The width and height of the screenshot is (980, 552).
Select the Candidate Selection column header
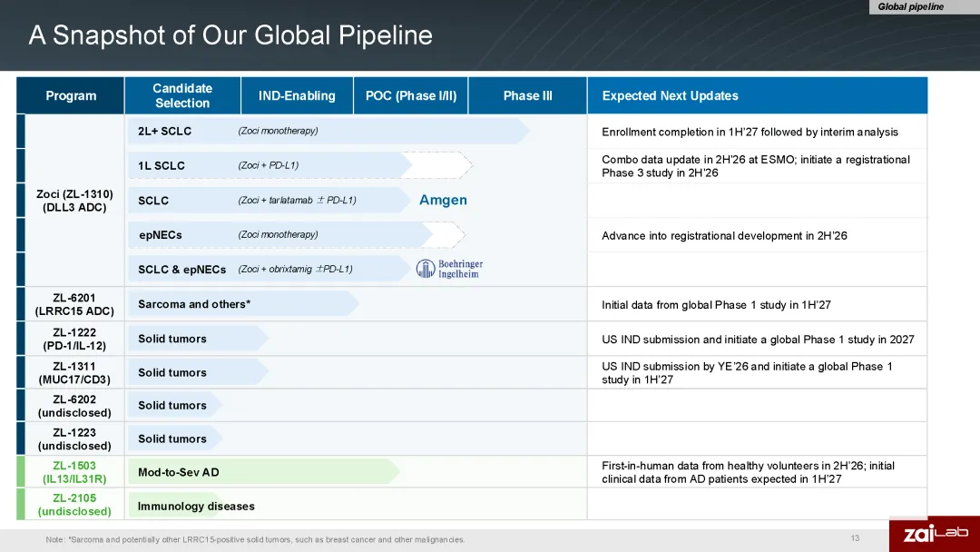coord(182,95)
